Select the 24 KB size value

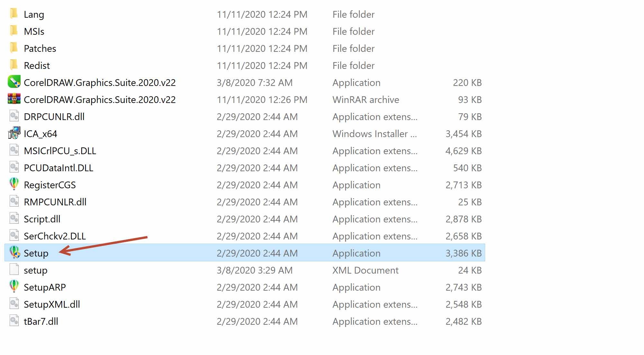470,270
